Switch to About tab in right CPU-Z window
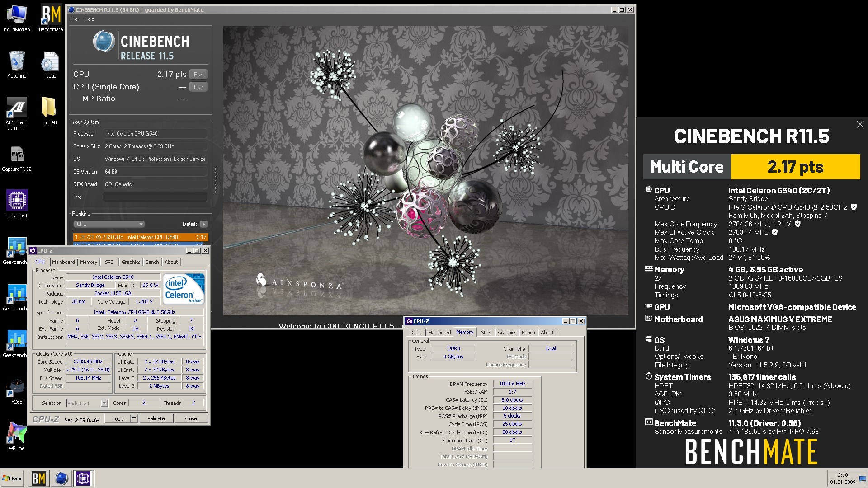The image size is (868, 488). pos(547,333)
